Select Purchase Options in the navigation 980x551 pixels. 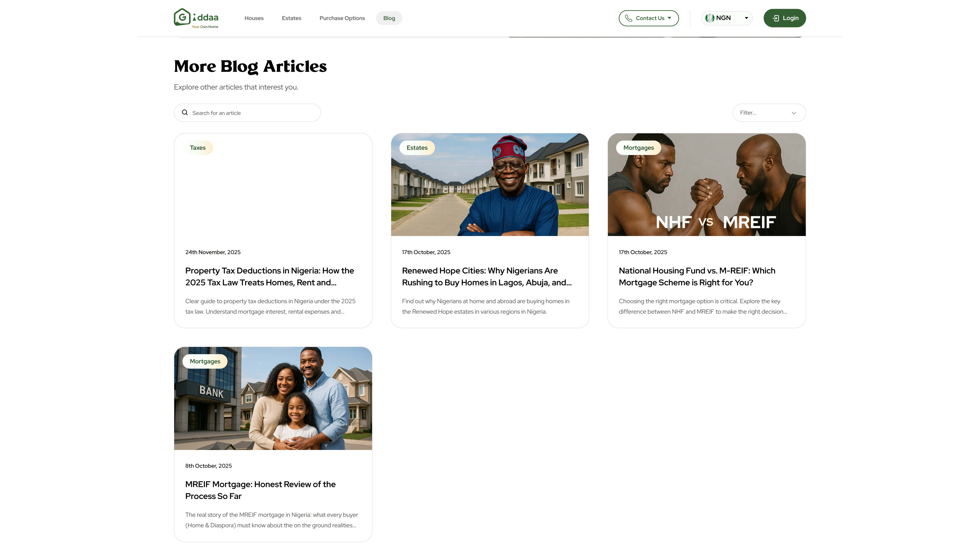[x=342, y=18]
